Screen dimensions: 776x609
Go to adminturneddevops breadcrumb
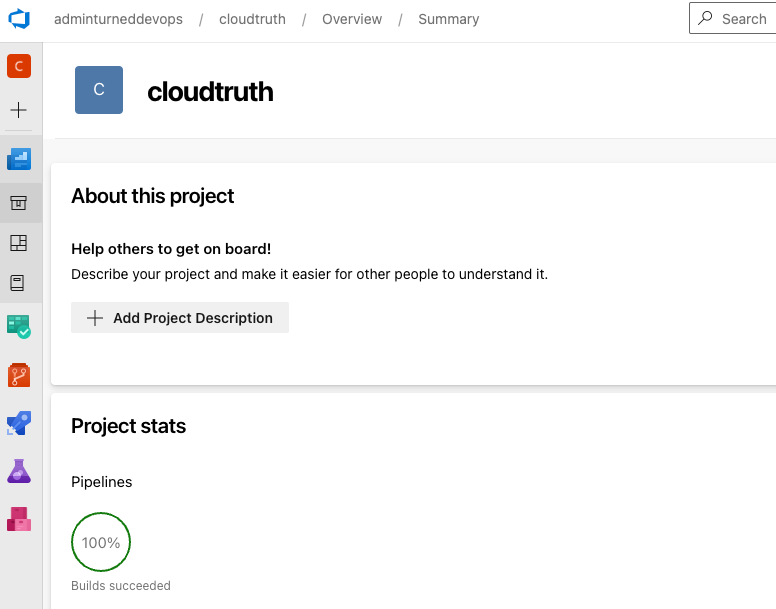pos(118,19)
